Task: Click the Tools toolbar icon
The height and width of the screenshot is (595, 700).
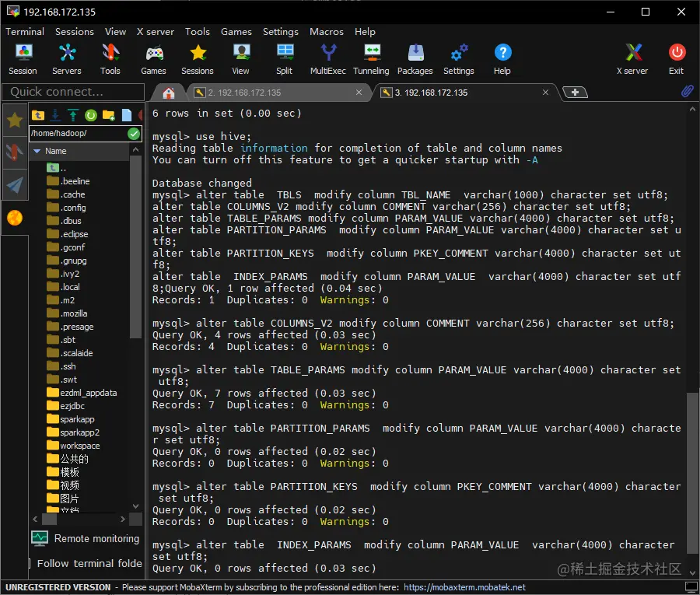Action: click(110, 59)
